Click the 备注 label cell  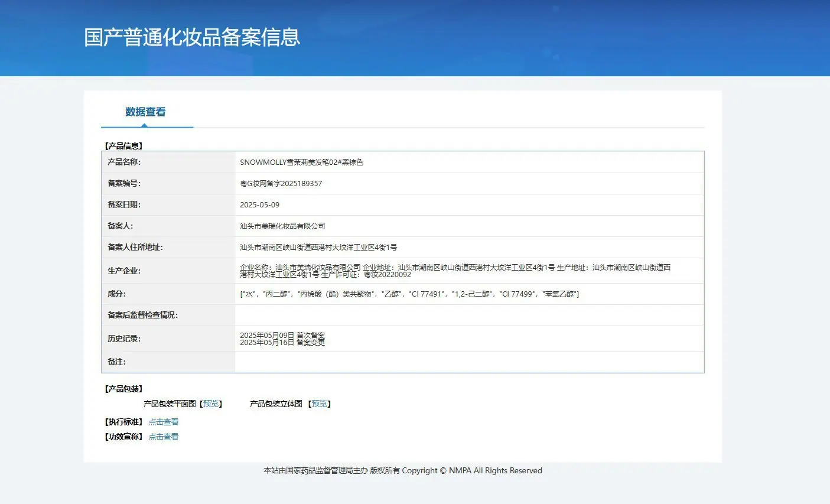coord(168,362)
